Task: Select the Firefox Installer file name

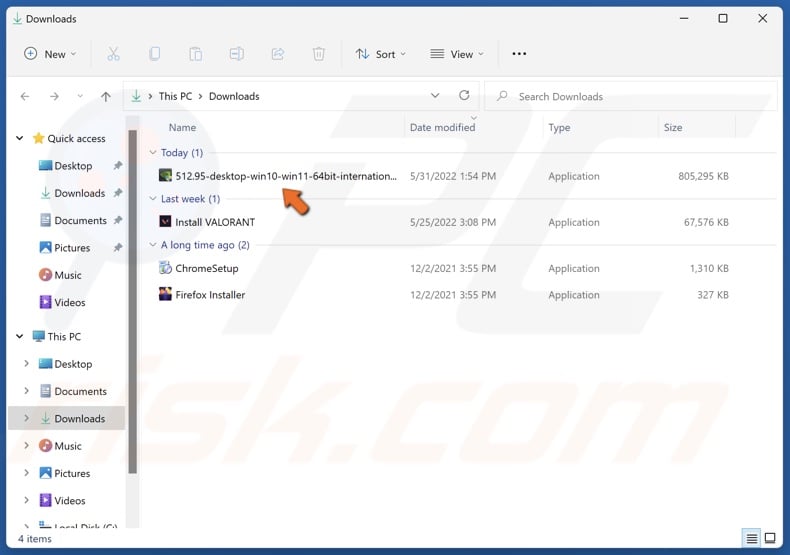Action: (210, 295)
